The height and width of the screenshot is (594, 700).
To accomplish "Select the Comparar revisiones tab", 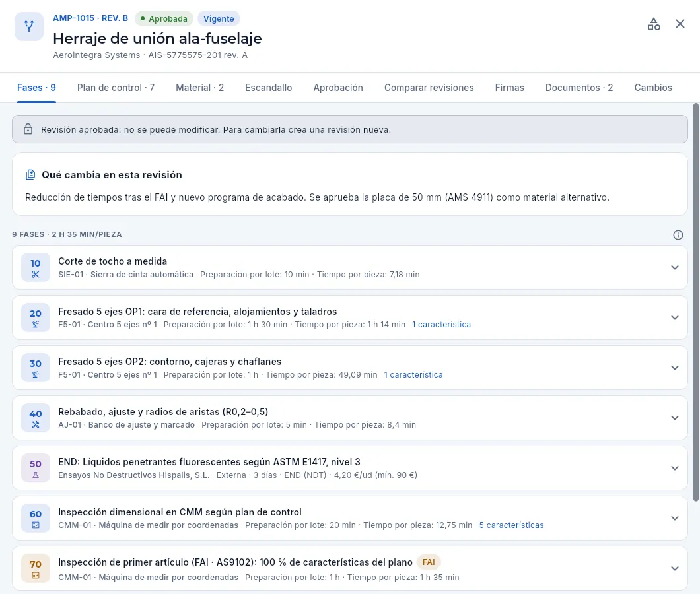I will [429, 88].
